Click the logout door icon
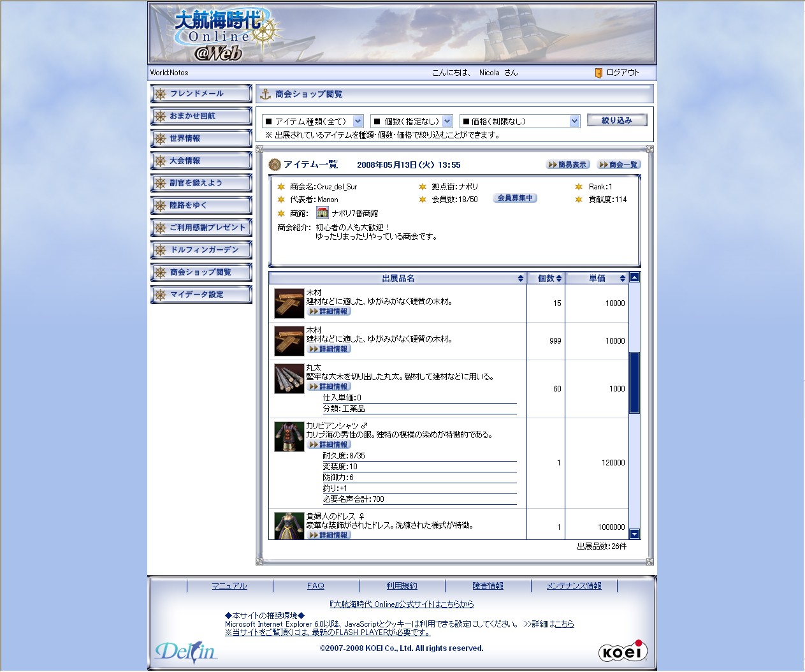The width and height of the screenshot is (805, 672). click(x=598, y=73)
